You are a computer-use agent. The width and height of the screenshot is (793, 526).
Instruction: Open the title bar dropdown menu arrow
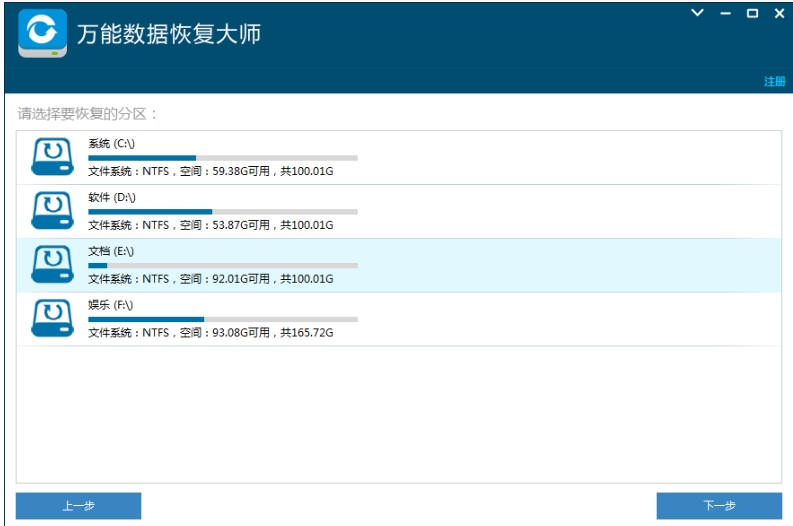coord(697,13)
